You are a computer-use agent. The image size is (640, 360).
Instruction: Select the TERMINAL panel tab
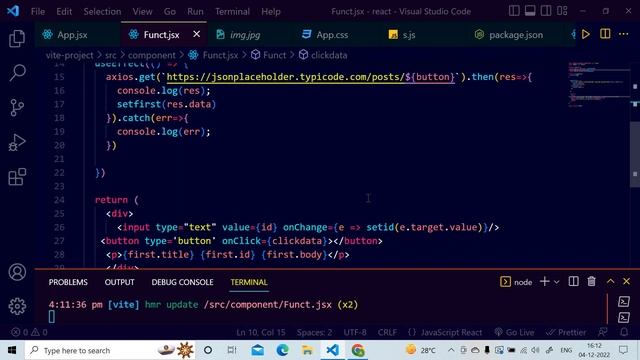tap(249, 282)
